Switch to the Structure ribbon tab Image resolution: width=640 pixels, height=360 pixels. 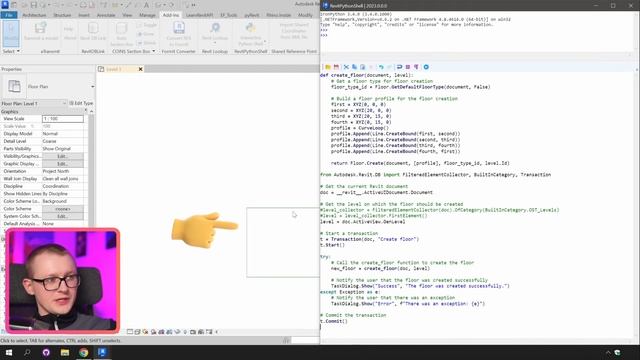(62, 15)
